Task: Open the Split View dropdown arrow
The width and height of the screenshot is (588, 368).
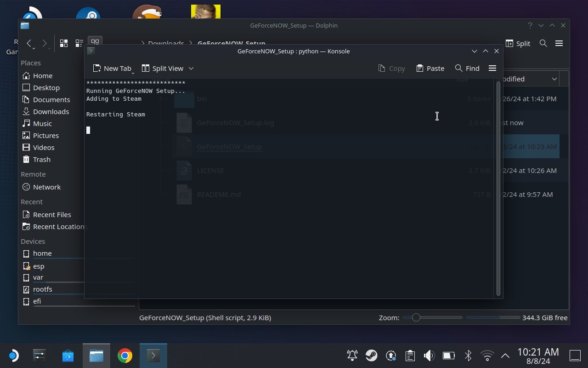Action: (191, 68)
